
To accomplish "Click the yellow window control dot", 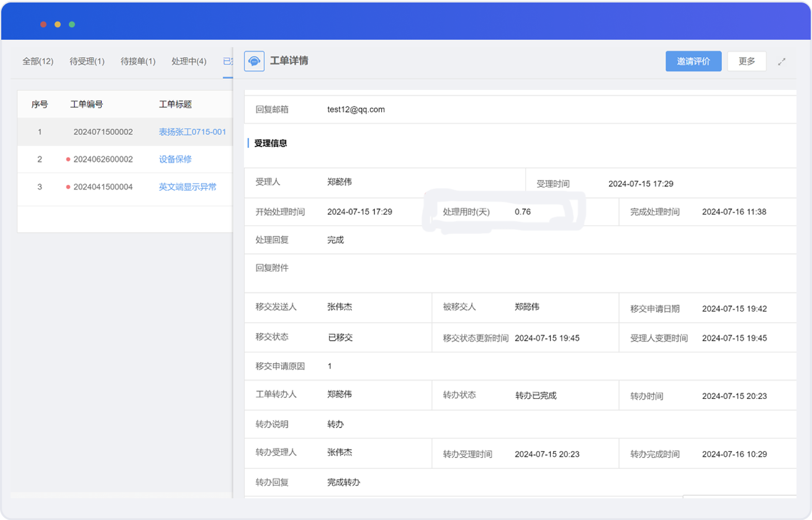I will pos(58,24).
